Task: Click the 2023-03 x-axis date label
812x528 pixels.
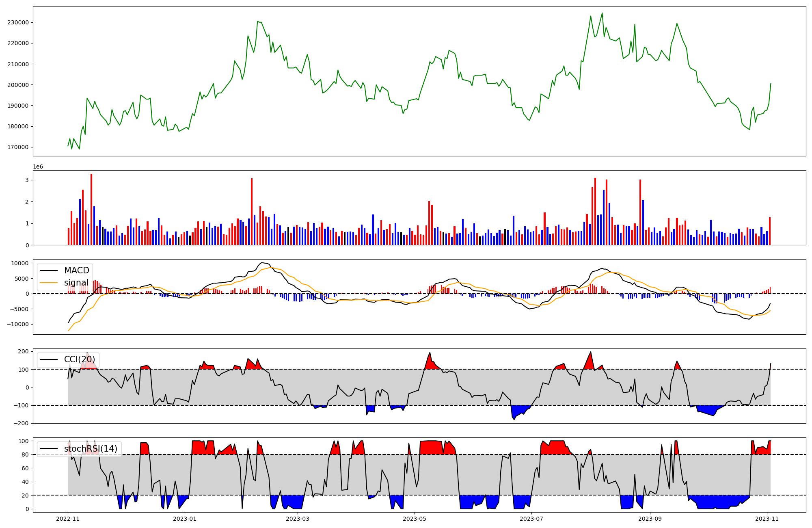Action: tap(298, 518)
